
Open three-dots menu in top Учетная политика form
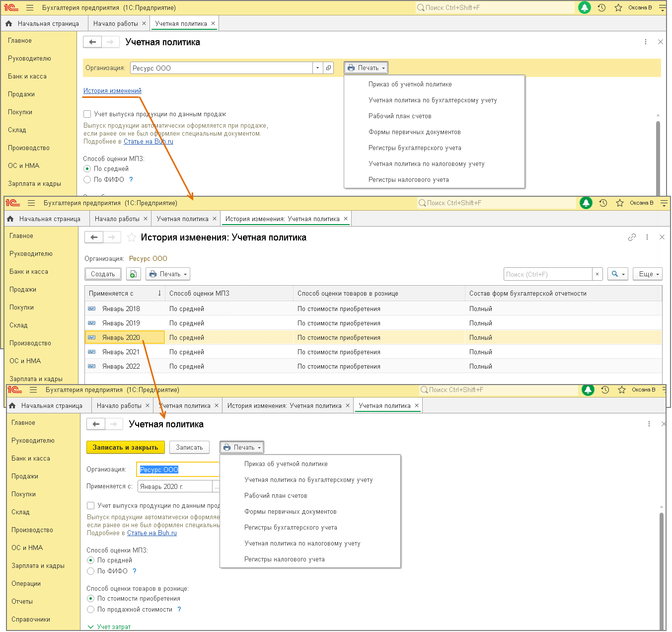pos(646,42)
